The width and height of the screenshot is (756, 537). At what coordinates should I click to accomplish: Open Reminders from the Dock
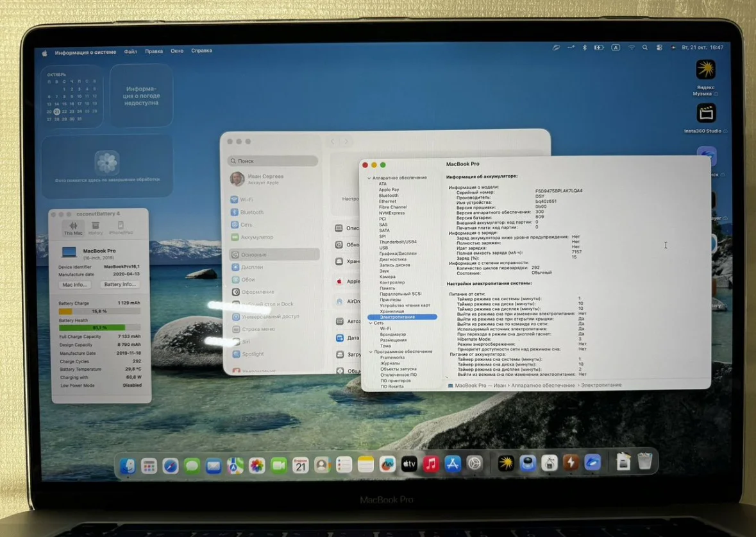tap(344, 465)
